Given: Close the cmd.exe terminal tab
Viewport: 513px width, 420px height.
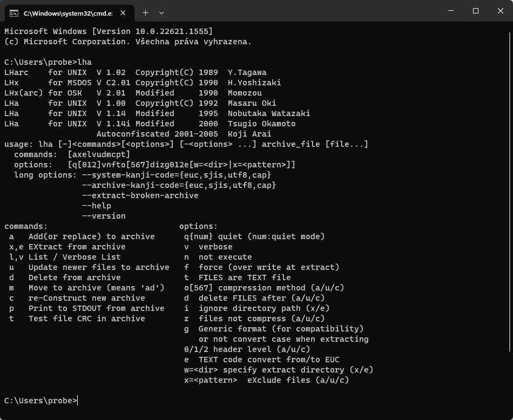Looking at the screenshot, I should pos(124,12).
